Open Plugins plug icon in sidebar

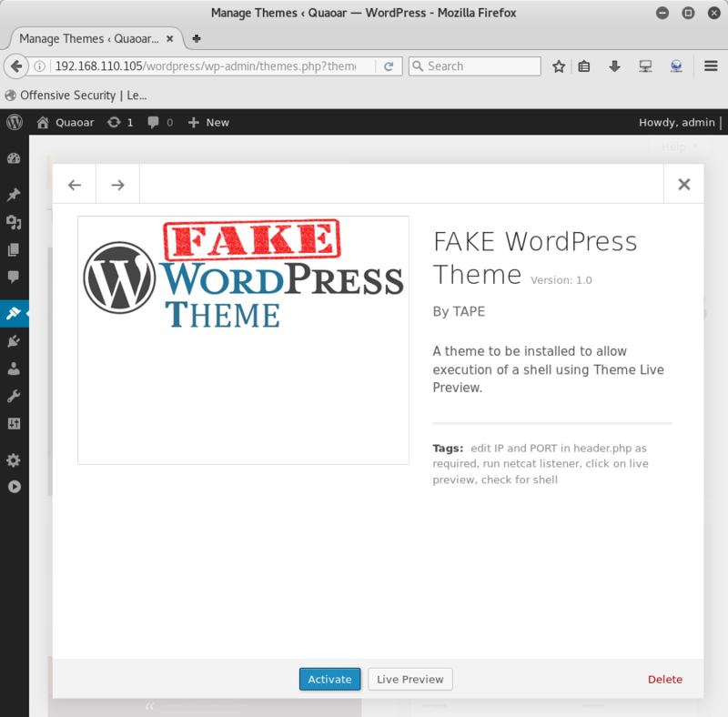pos(14,341)
